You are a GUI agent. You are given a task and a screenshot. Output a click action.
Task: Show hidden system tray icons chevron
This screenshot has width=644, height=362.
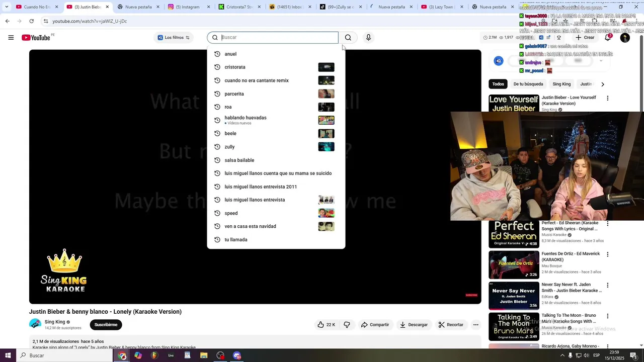(x=562, y=355)
